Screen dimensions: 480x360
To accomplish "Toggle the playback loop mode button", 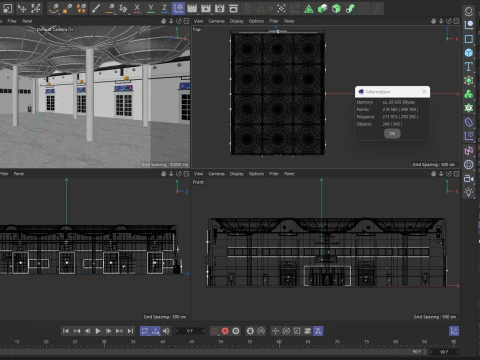I will coord(145,331).
